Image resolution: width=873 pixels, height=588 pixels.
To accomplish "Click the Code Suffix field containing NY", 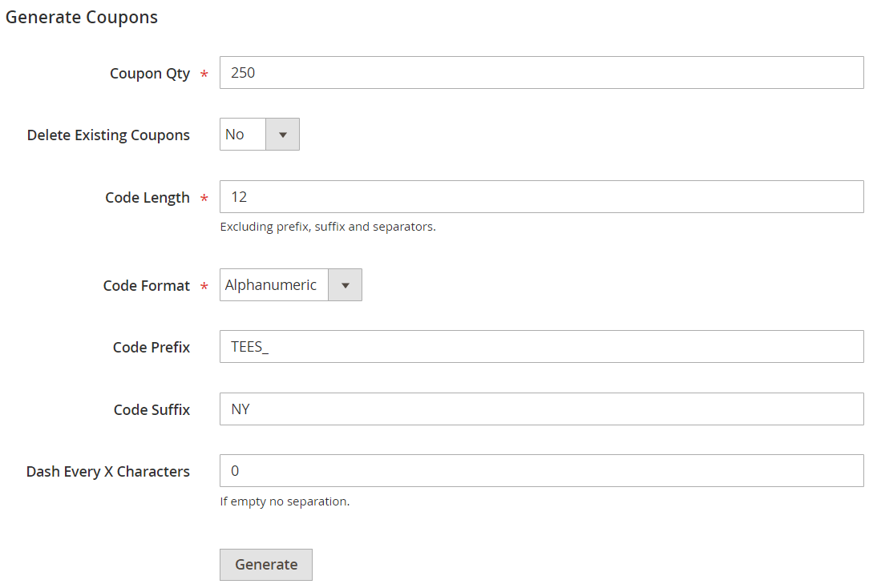I will (x=541, y=409).
